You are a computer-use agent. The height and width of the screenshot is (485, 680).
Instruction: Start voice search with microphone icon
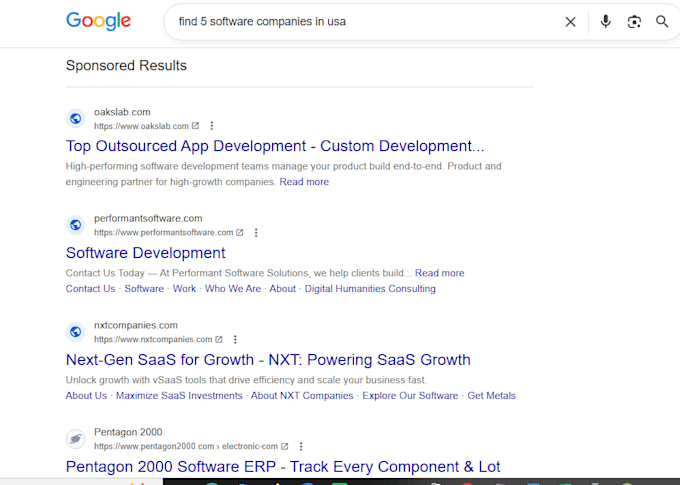click(605, 21)
